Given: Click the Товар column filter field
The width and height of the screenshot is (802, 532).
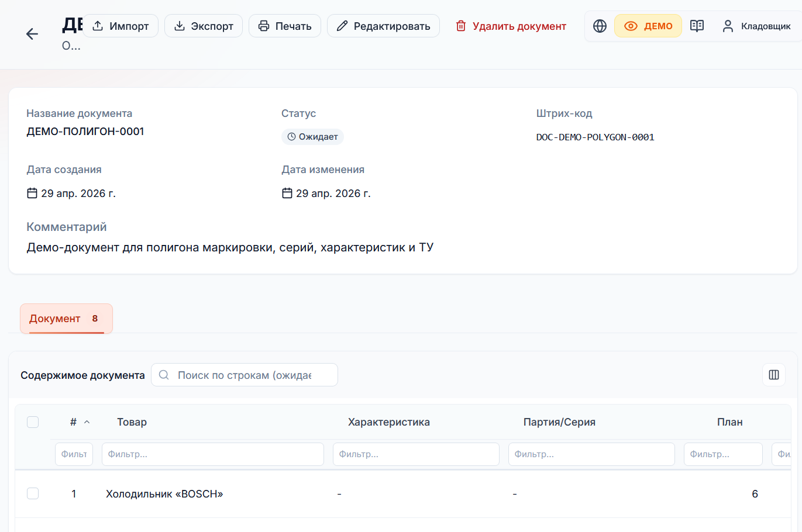Looking at the screenshot, I should coord(213,454).
